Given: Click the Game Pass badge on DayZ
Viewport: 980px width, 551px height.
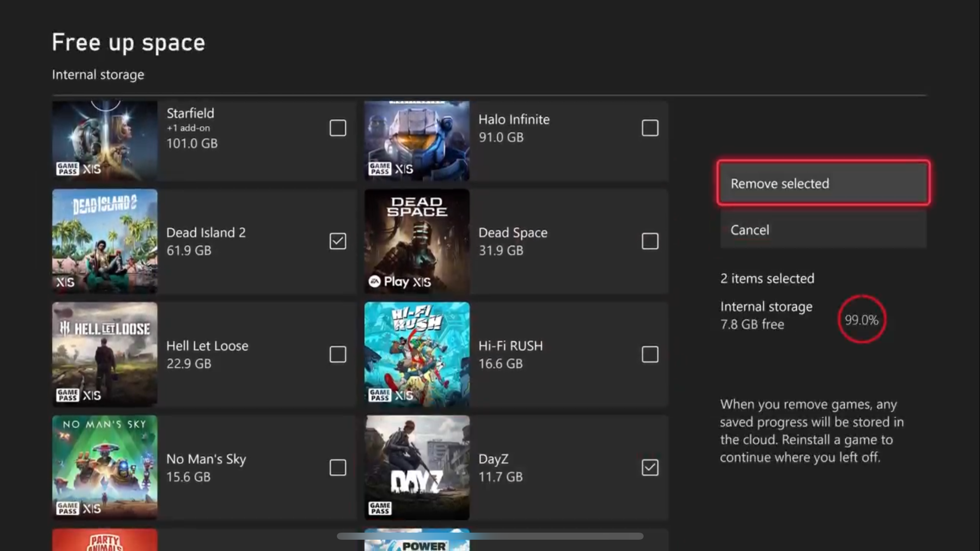Looking at the screenshot, I should pos(380,509).
